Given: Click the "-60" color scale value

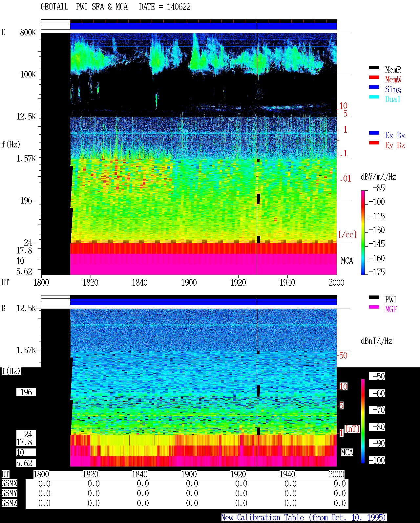Looking at the screenshot, I should [x=377, y=393].
